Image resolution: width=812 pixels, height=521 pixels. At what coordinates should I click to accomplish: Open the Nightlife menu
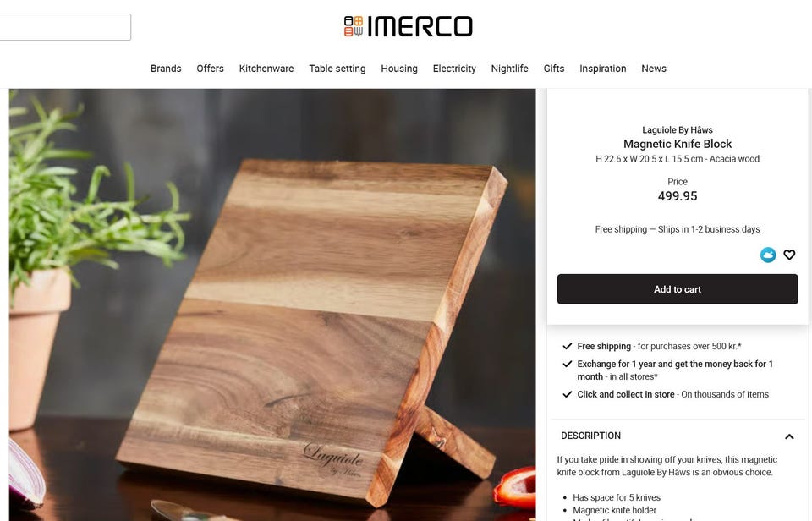509,69
